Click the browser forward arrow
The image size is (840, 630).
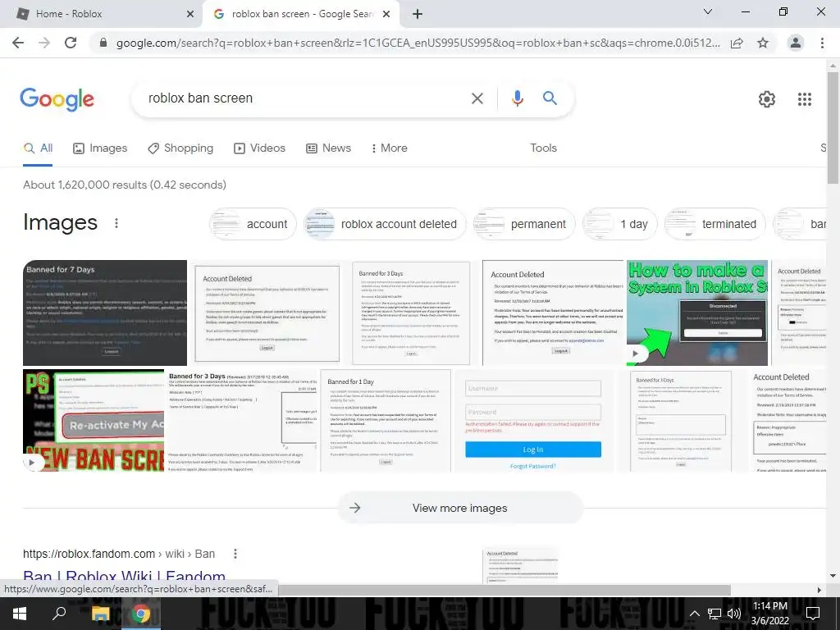click(x=44, y=43)
